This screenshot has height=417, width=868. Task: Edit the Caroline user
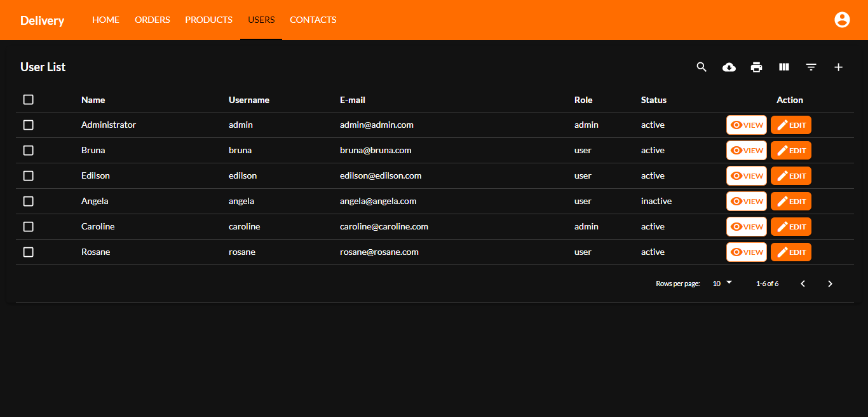(791, 227)
